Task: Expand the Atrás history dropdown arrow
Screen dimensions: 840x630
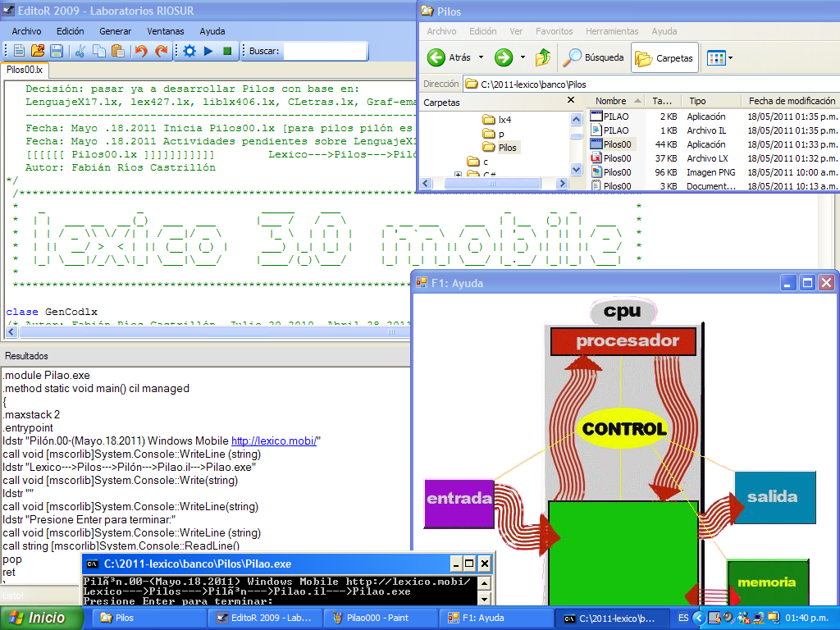Action: (x=481, y=58)
